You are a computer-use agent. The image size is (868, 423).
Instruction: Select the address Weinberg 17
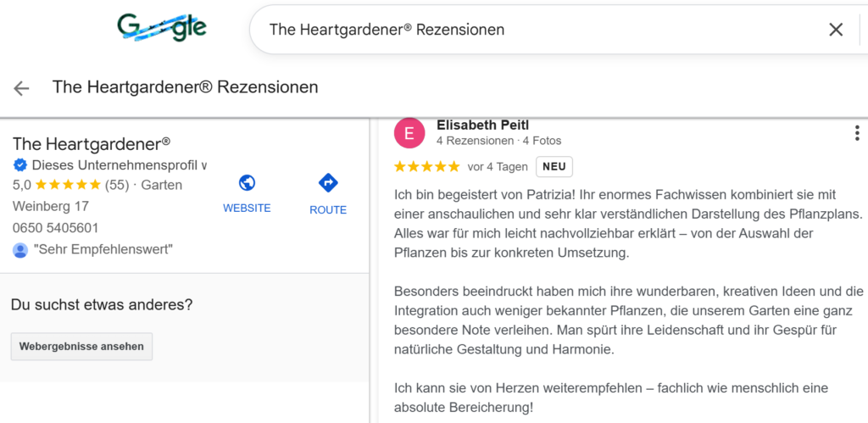pyautogui.click(x=50, y=206)
